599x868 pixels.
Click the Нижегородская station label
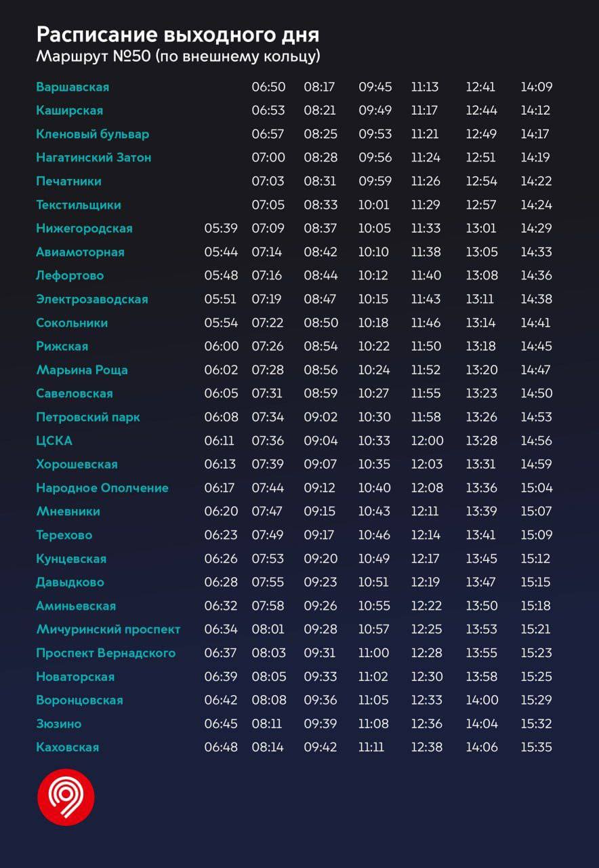tap(84, 229)
